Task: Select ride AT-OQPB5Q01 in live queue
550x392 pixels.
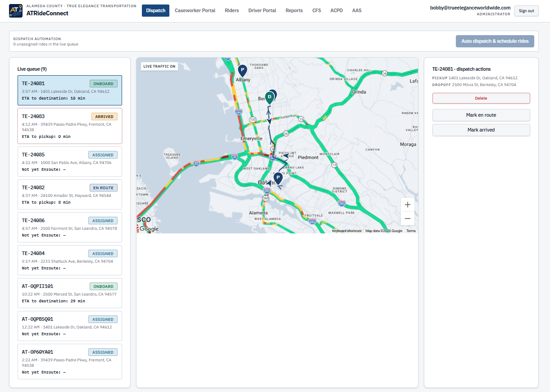Action: click(70, 326)
